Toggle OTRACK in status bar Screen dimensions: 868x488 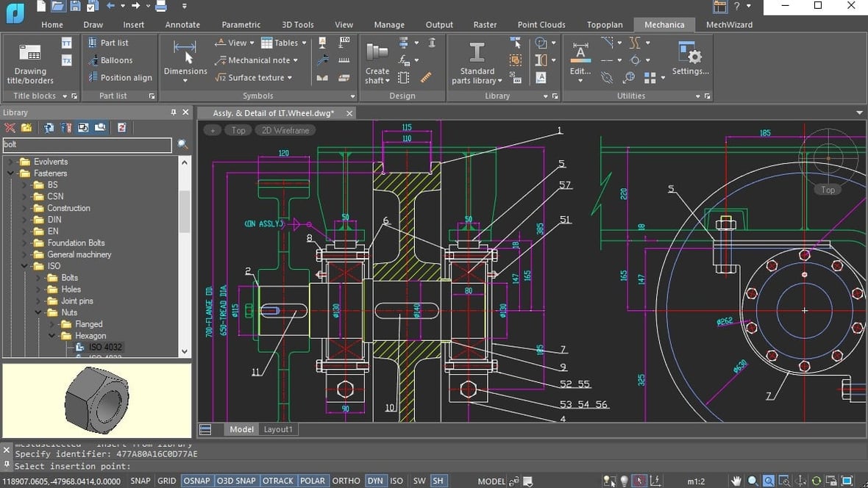[x=277, y=481]
